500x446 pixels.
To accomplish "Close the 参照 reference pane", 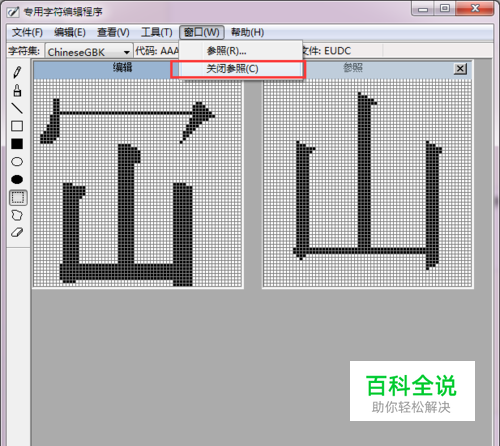I will 460,69.
